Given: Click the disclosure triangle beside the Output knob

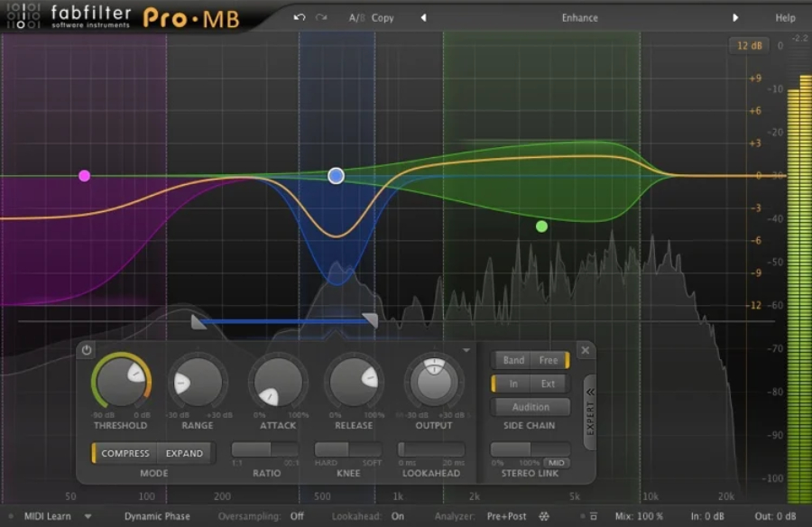Looking at the screenshot, I should point(467,349).
